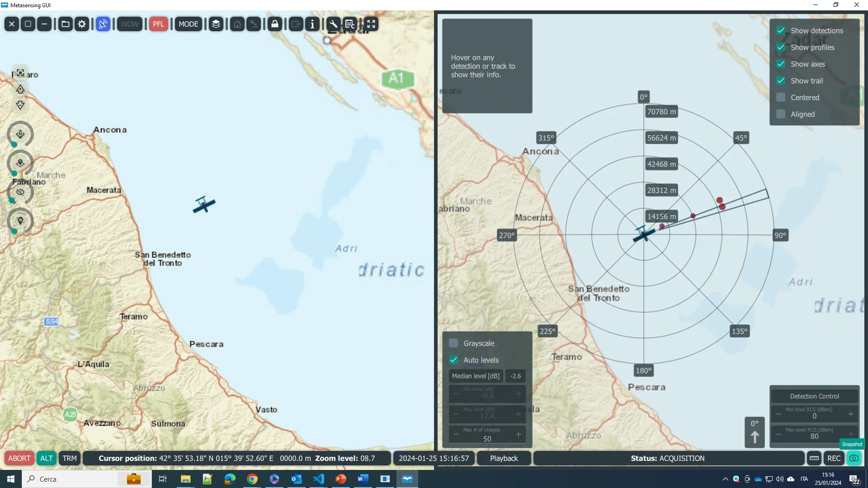
Task: Click the toolbar X button next to the square
Action: (12, 24)
